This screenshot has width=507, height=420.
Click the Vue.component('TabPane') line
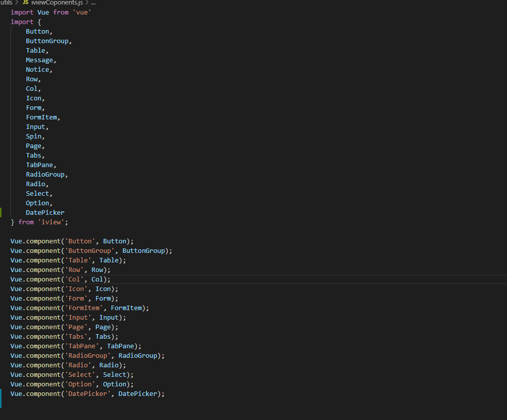[76, 346]
